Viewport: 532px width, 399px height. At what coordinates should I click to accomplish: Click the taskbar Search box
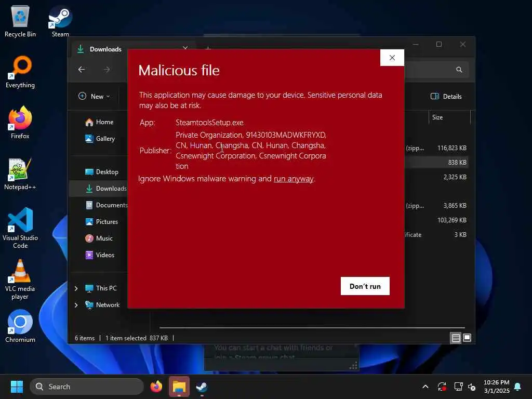pyautogui.click(x=87, y=387)
